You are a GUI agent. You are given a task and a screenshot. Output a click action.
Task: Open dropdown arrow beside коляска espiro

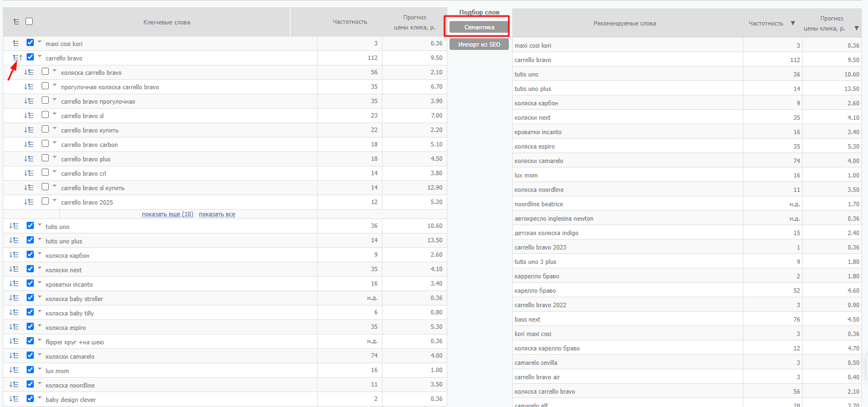tap(39, 325)
